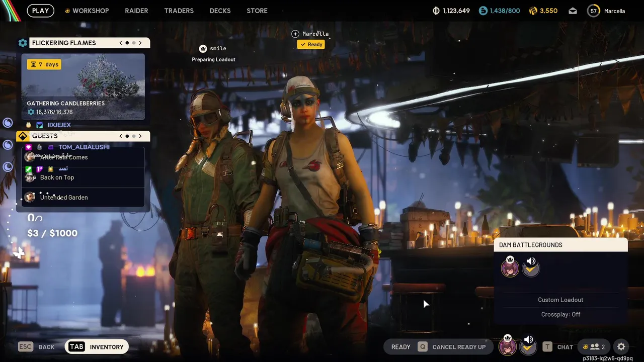Toggle bottom bar voice speaker icon
Viewport: 644px width, 362px height.
pyautogui.click(x=529, y=340)
